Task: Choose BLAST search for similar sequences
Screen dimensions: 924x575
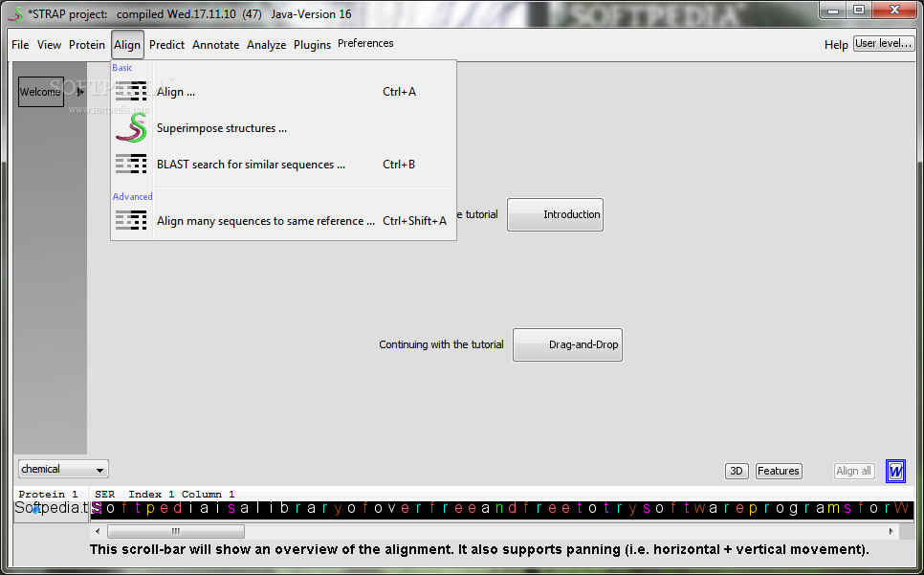Action: [283, 165]
